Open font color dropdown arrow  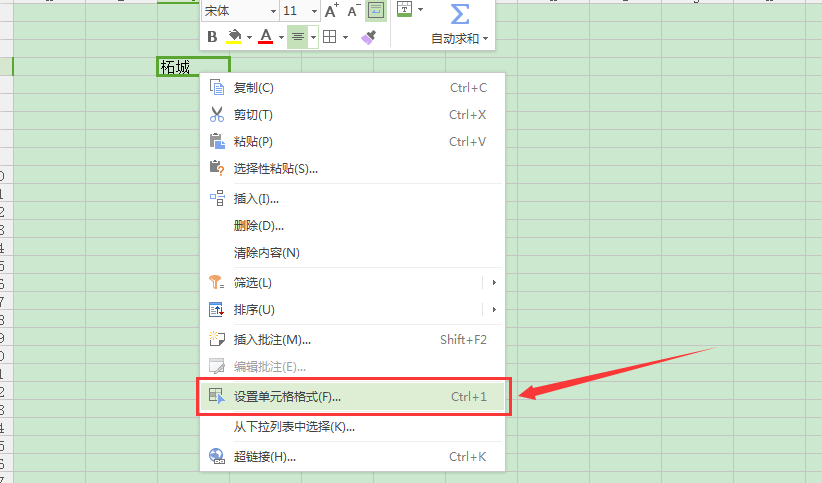click(x=282, y=37)
